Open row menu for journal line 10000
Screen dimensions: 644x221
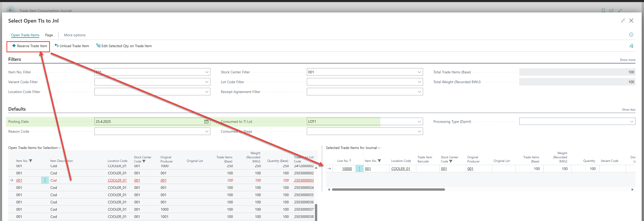tap(359, 169)
